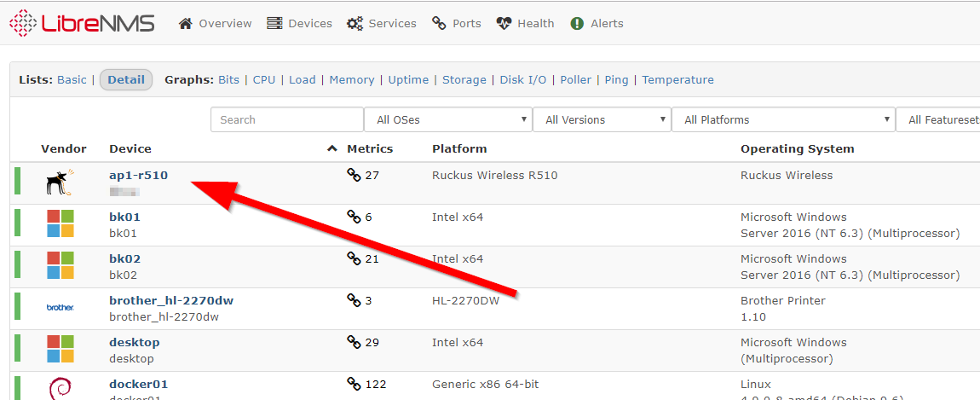Click Windows vendor logo in bk01 row
Image resolution: width=980 pixels, height=400 pixels.
61,223
